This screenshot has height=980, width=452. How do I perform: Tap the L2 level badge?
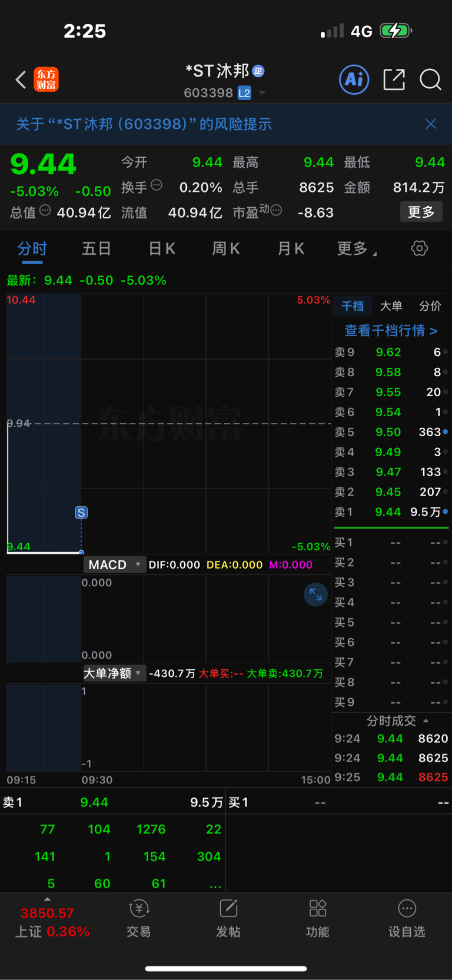point(244,93)
